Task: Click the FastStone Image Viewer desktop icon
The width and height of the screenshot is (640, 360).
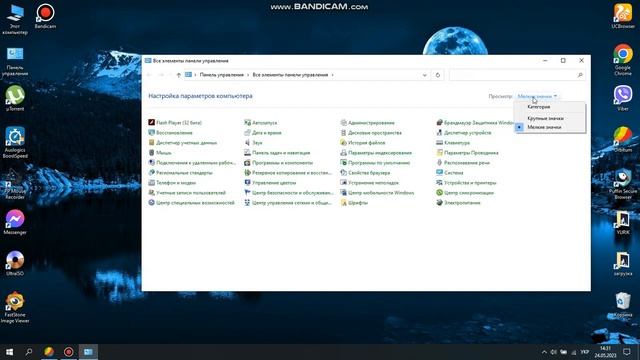Action: 15,307
